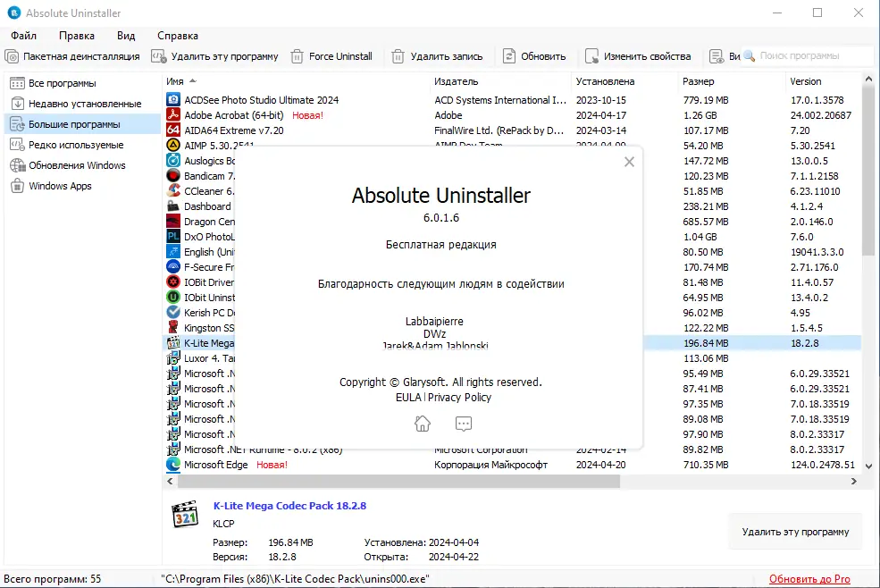The width and height of the screenshot is (880, 588).
Task: Click the feedback chat icon in About dialog
Action: pos(464,424)
